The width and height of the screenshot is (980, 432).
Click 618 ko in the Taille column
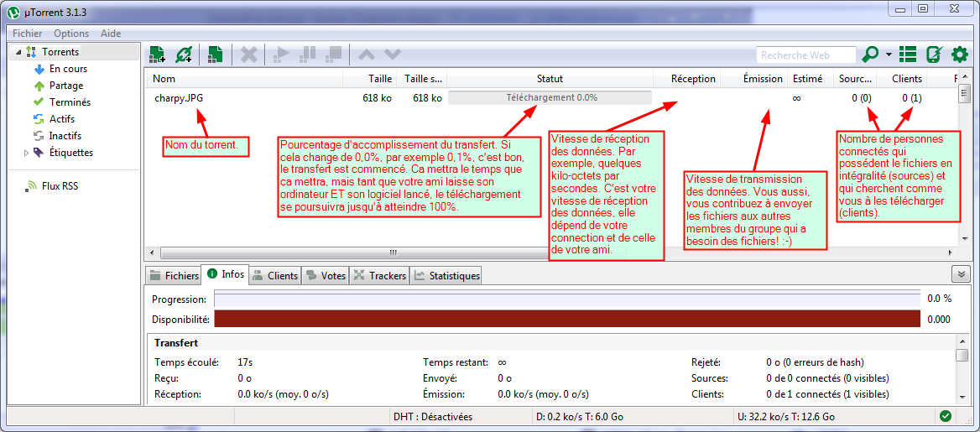[378, 98]
